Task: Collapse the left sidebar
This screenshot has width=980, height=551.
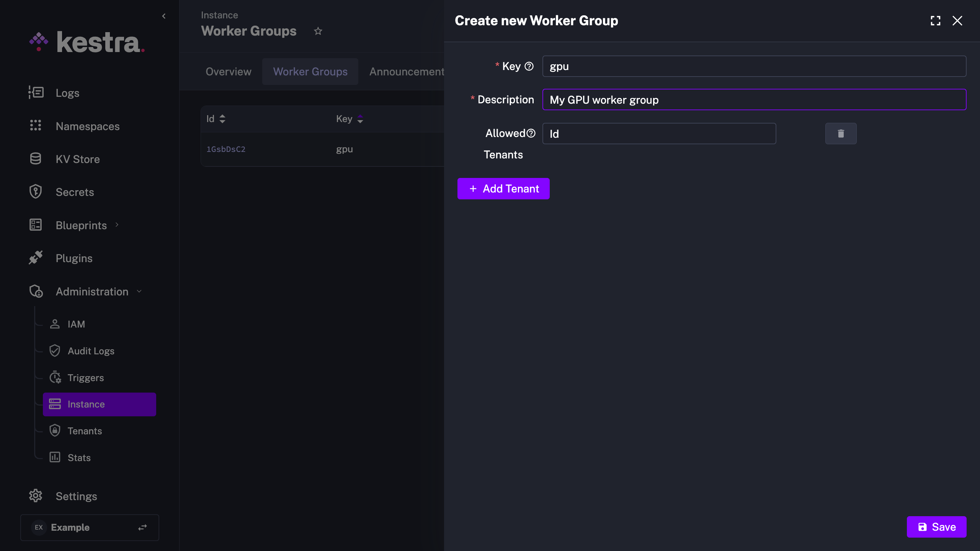Action: [164, 16]
